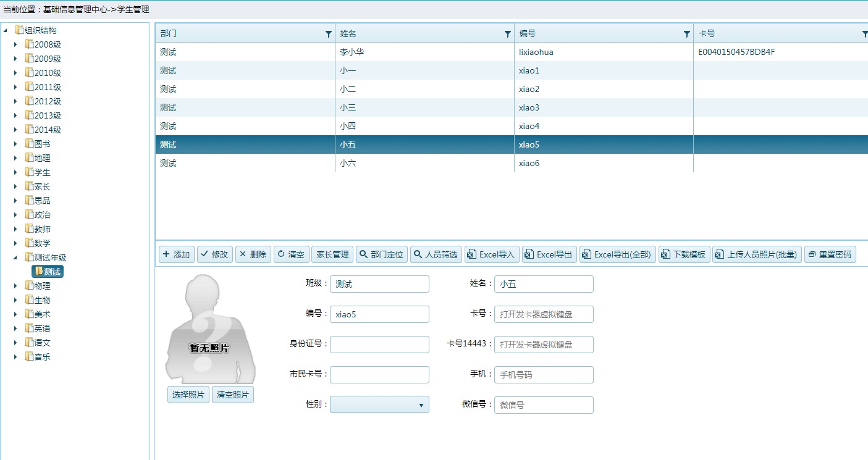
Task: Click the 添加 (add) plus button
Action: click(x=177, y=254)
